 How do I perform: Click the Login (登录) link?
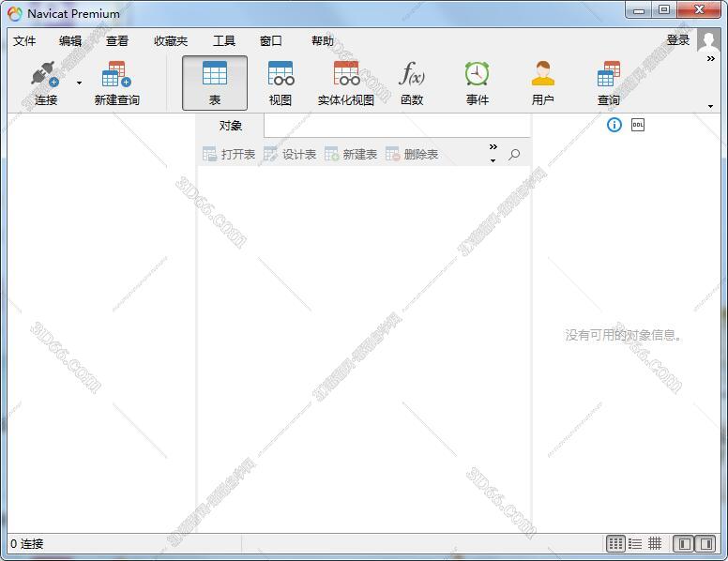point(678,40)
